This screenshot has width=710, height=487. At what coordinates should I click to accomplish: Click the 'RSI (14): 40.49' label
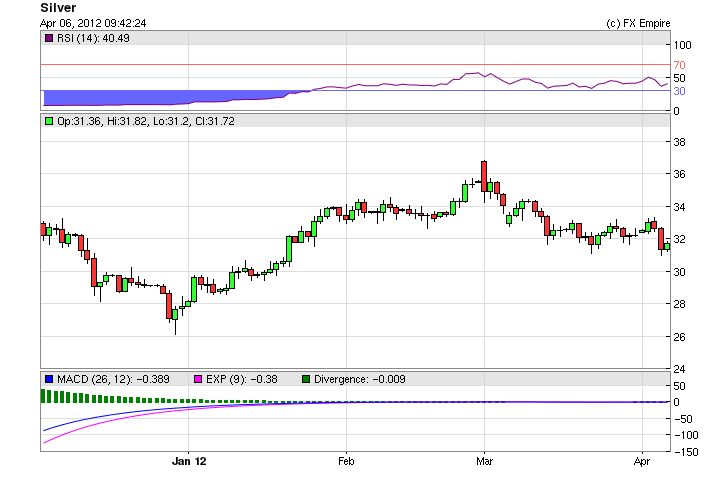(93, 38)
